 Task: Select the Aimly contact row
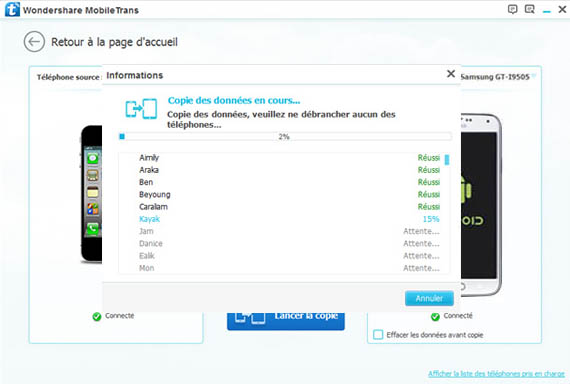pyautogui.click(x=284, y=157)
